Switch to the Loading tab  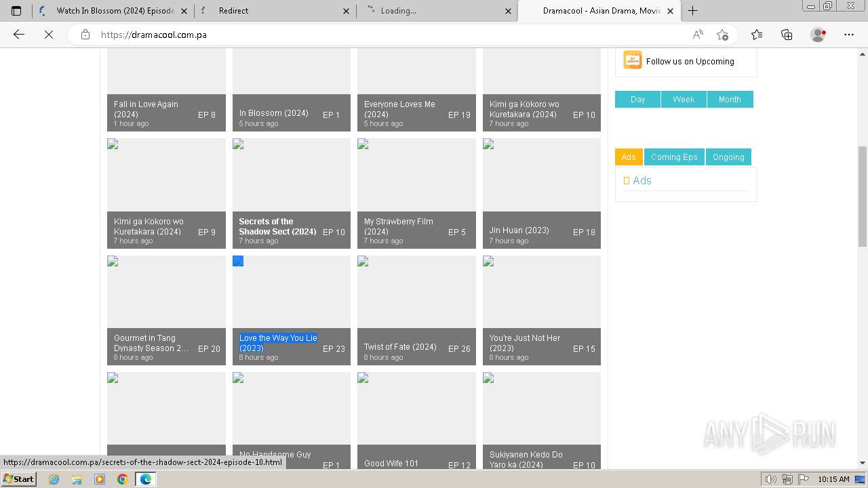437,11
